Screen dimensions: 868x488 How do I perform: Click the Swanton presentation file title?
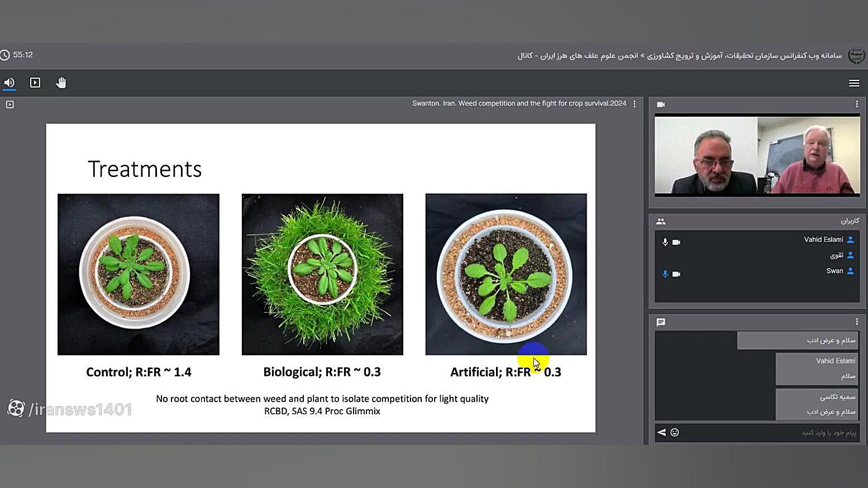click(519, 103)
